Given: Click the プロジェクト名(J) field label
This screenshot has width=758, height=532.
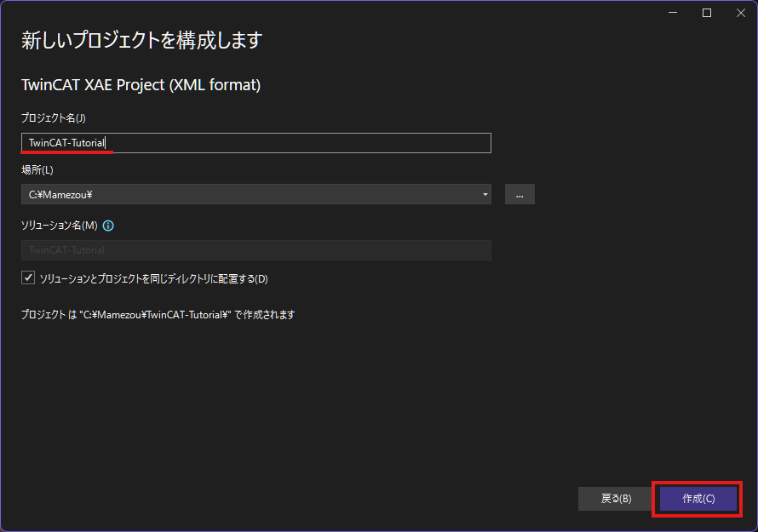Looking at the screenshot, I should (54, 117).
